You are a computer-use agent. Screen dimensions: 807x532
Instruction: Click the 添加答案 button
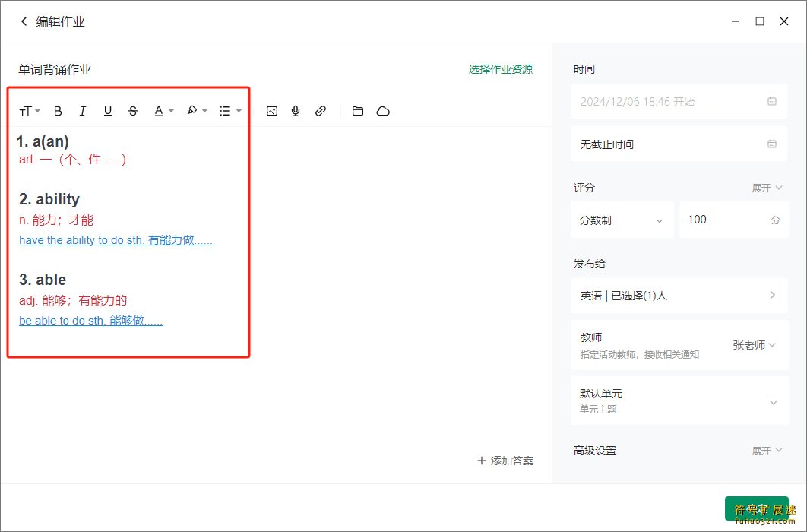click(x=505, y=461)
